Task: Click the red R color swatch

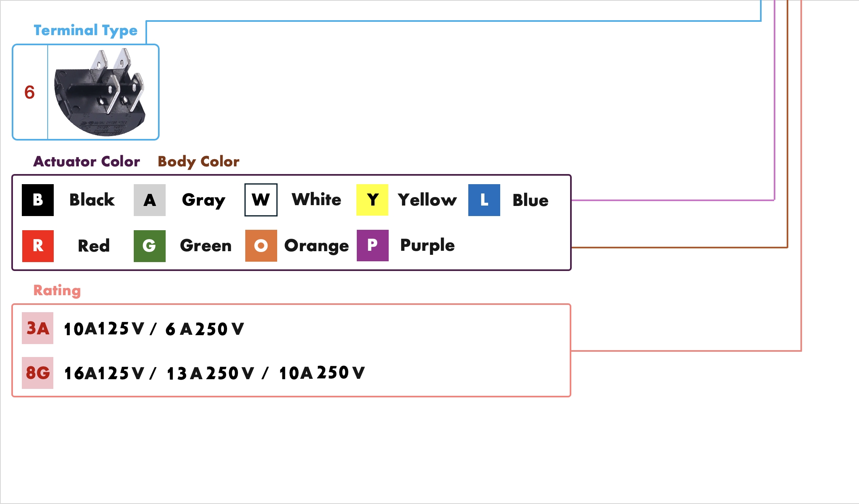Action: (38, 246)
